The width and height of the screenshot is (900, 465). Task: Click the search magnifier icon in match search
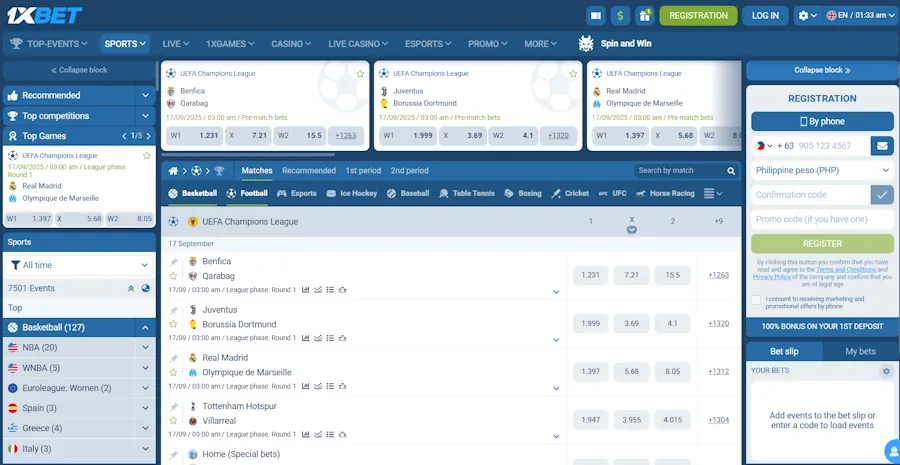click(x=730, y=171)
